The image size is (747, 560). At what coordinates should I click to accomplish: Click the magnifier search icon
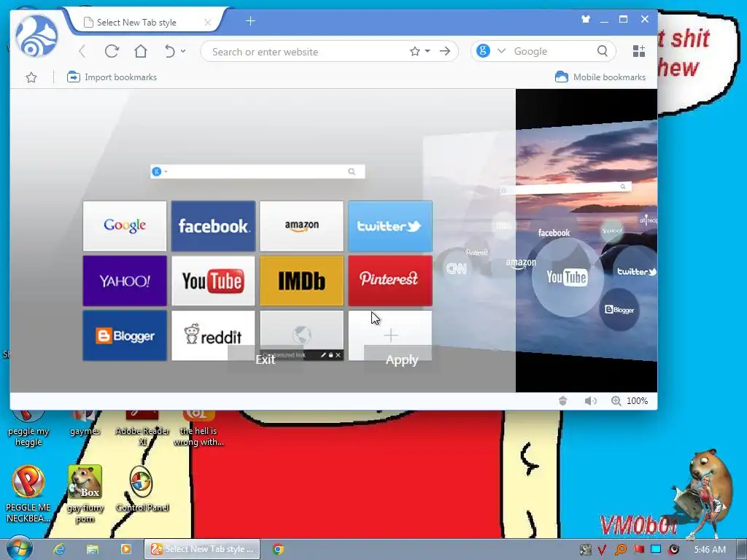[x=602, y=50]
